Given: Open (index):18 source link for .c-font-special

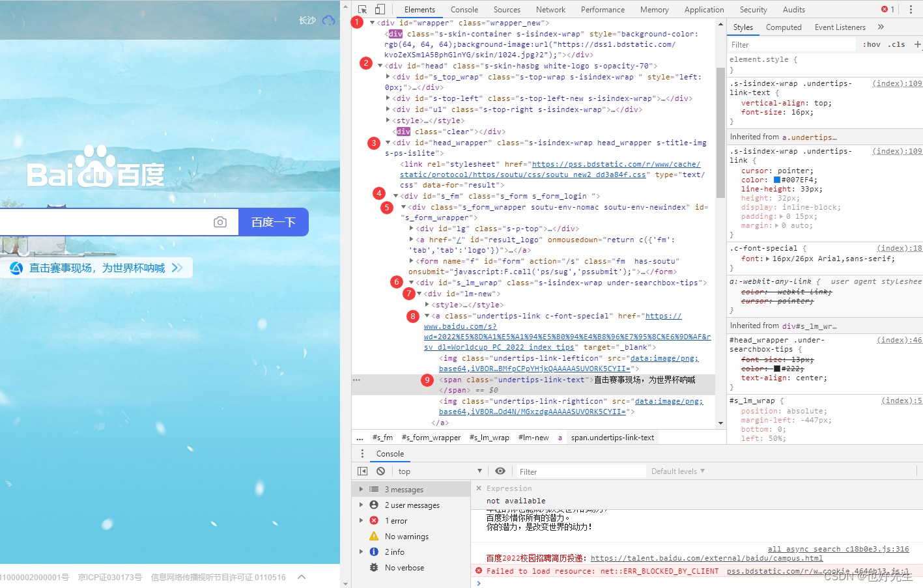Looking at the screenshot, I should [899, 248].
